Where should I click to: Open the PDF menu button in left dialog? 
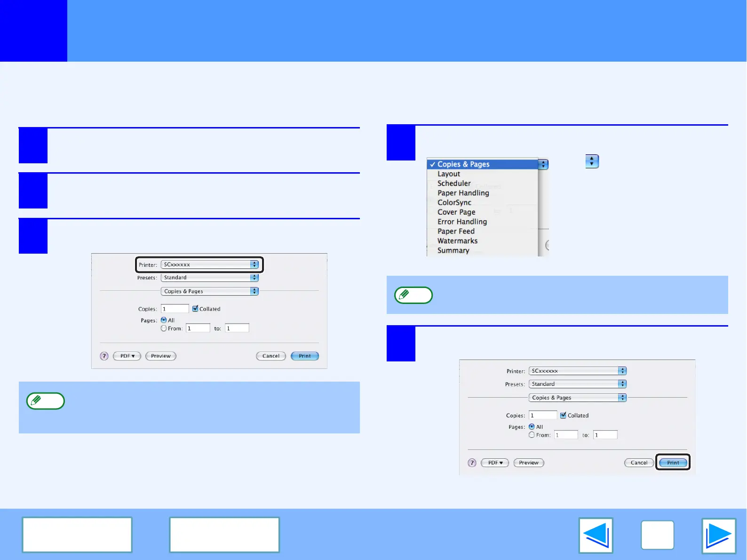click(x=127, y=356)
